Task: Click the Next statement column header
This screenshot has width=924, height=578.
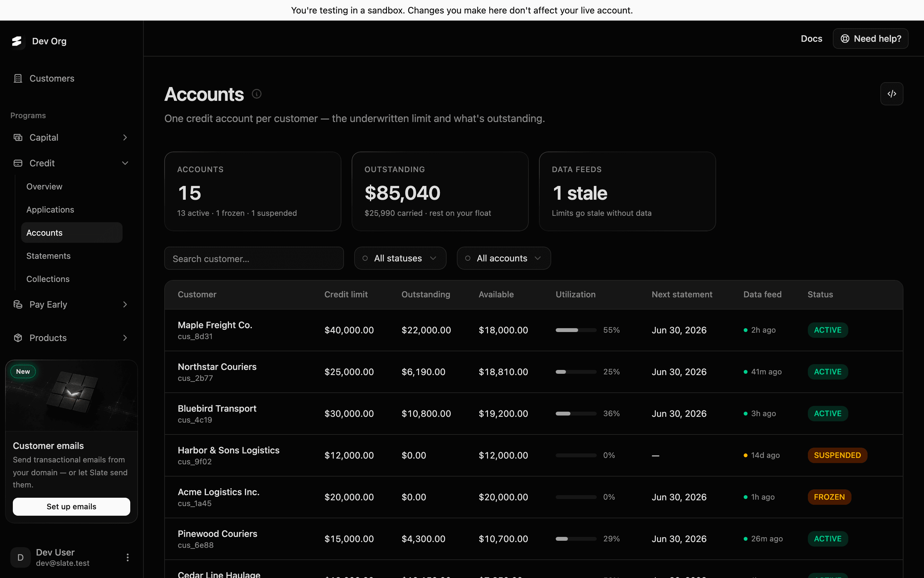Action: [x=682, y=294]
